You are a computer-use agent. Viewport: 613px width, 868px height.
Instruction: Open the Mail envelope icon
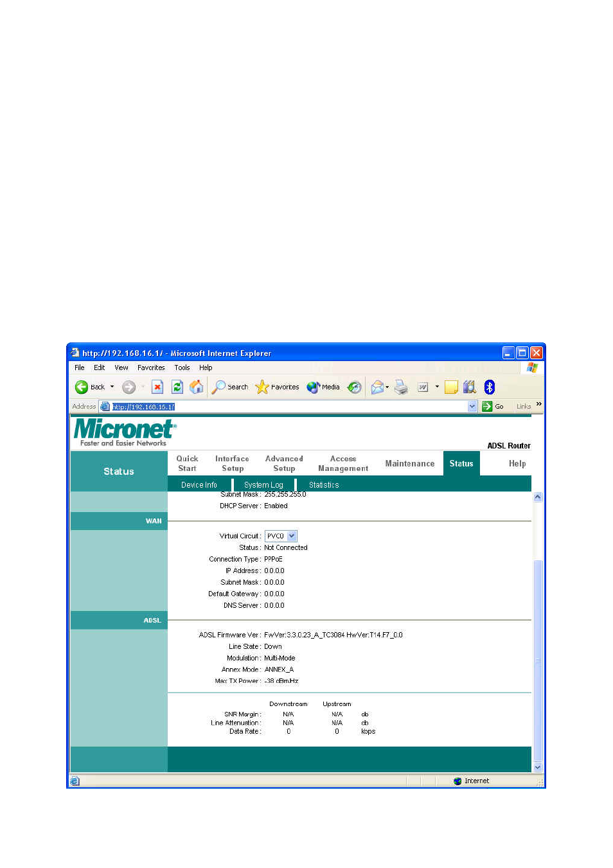[x=377, y=387]
